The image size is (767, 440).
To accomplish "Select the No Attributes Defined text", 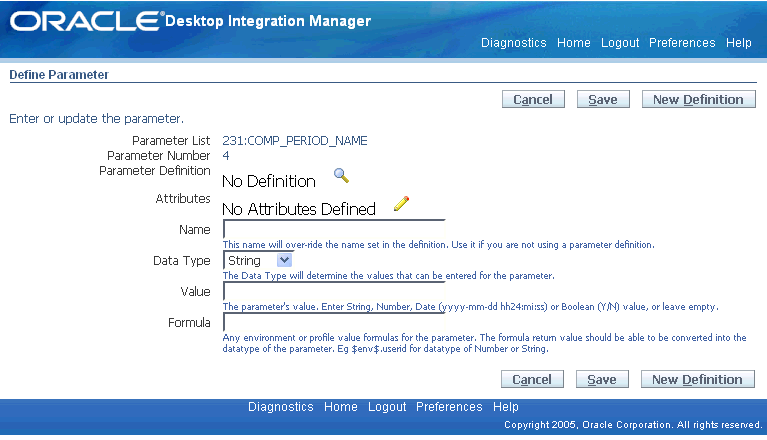I will tap(299, 209).
